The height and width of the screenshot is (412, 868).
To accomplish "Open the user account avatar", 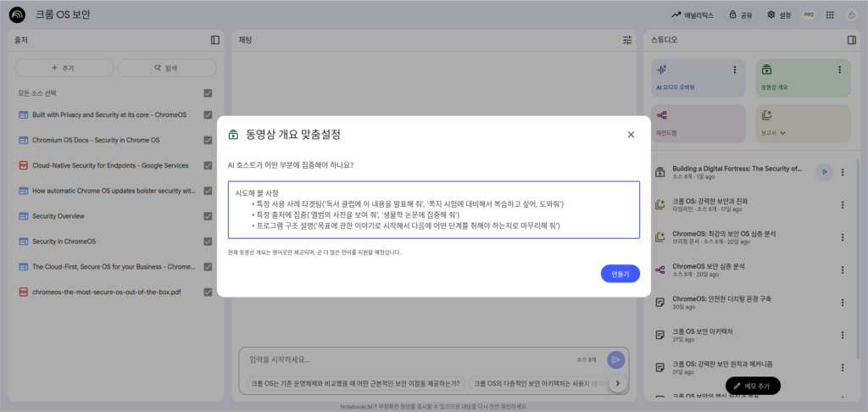I will (x=852, y=15).
